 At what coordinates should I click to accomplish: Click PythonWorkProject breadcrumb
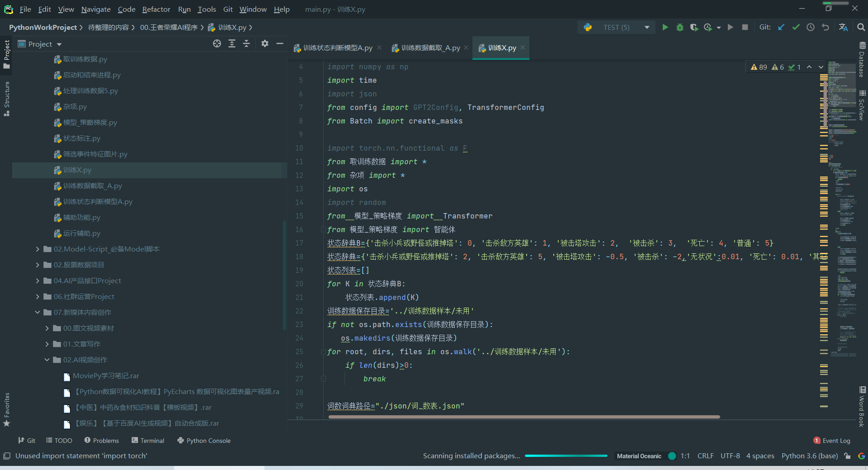tap(43, 27)
